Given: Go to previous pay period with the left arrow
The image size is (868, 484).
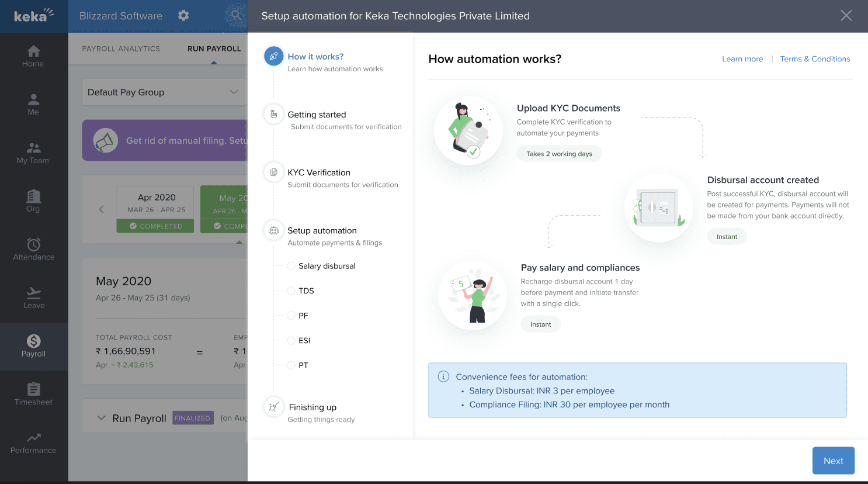Looking at the screenshot, I should coord(101,209).
